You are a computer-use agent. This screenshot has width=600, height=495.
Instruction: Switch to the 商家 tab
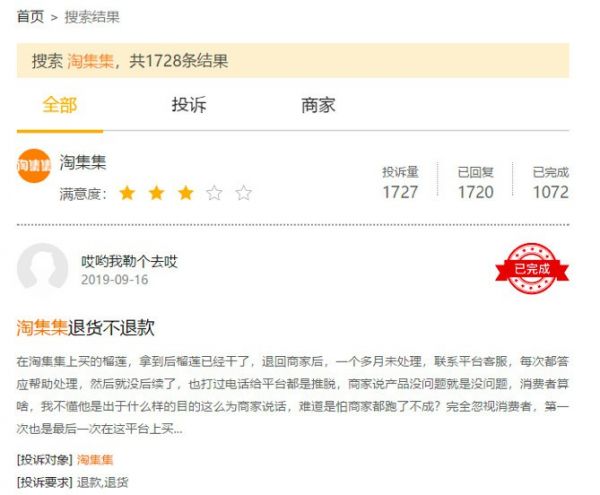click(318, 105)
